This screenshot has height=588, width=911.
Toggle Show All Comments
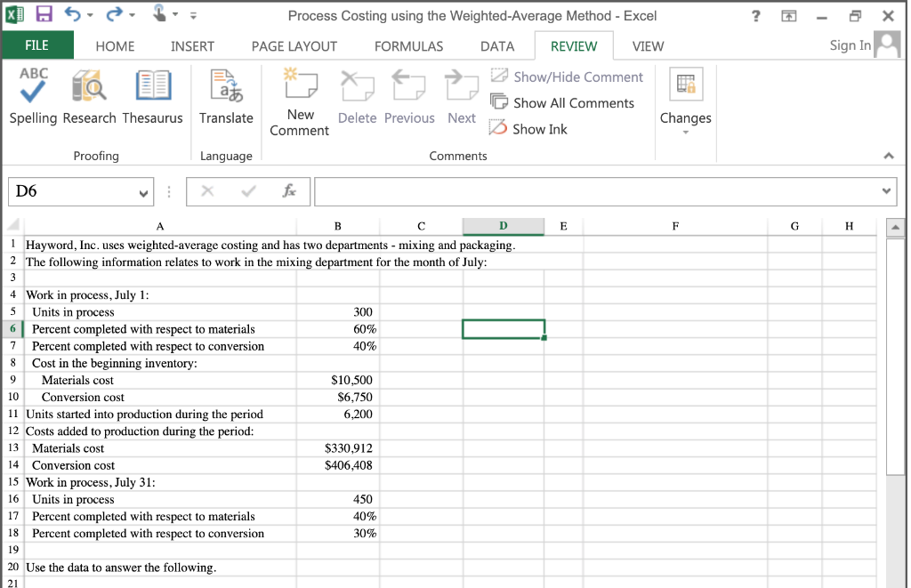point(562,103)
